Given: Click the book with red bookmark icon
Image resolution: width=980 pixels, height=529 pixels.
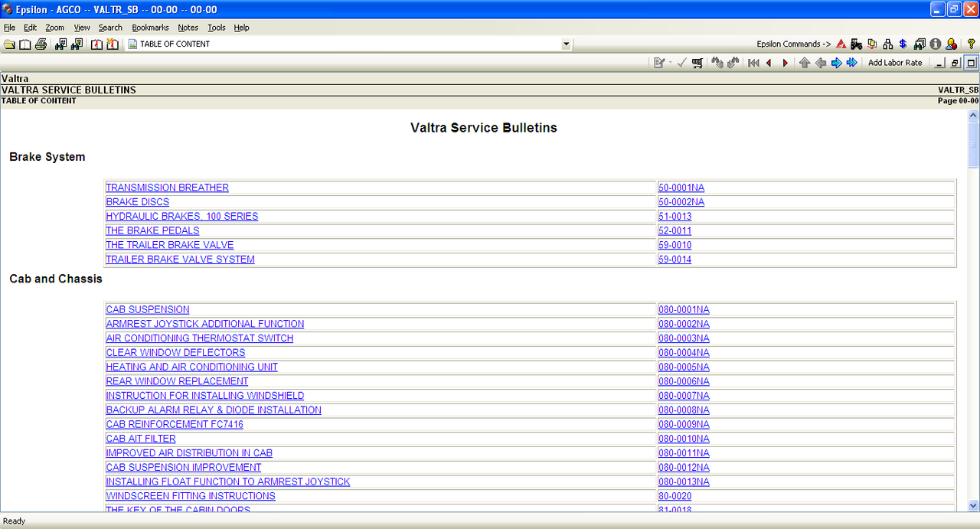Looking at the screenshot, I should click(x=96, y=44).
